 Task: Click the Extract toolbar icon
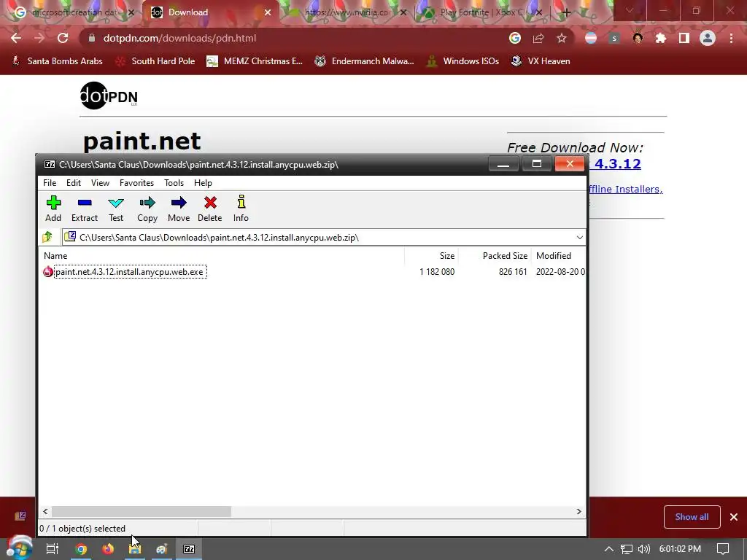pyautogui.click(x=85, y=209)
